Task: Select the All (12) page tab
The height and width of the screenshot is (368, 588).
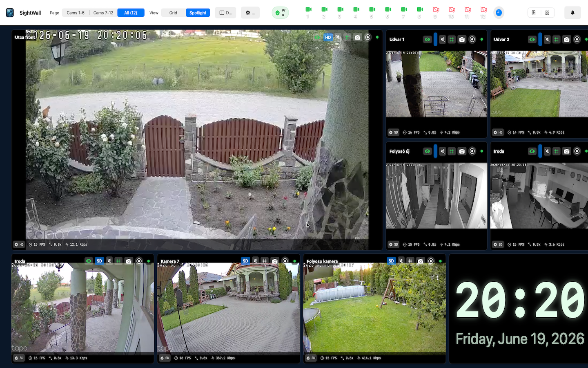Action: (x=131, y=13)
